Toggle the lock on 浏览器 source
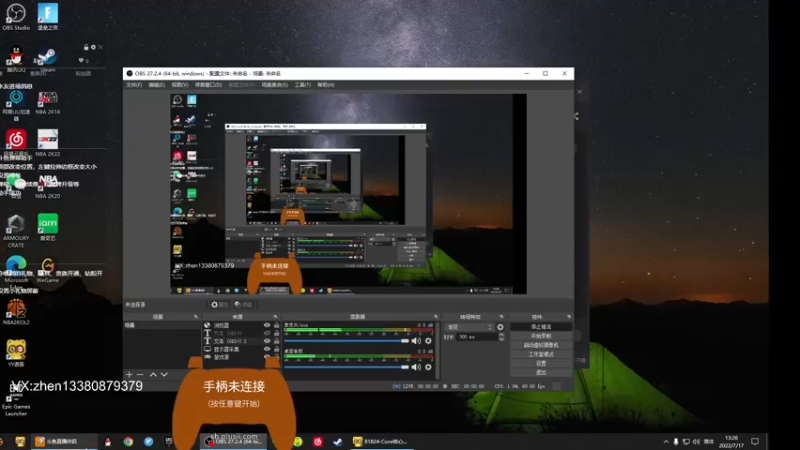This screenshot has height=450, width=800. pyautogui.click(x=277, y=325)
